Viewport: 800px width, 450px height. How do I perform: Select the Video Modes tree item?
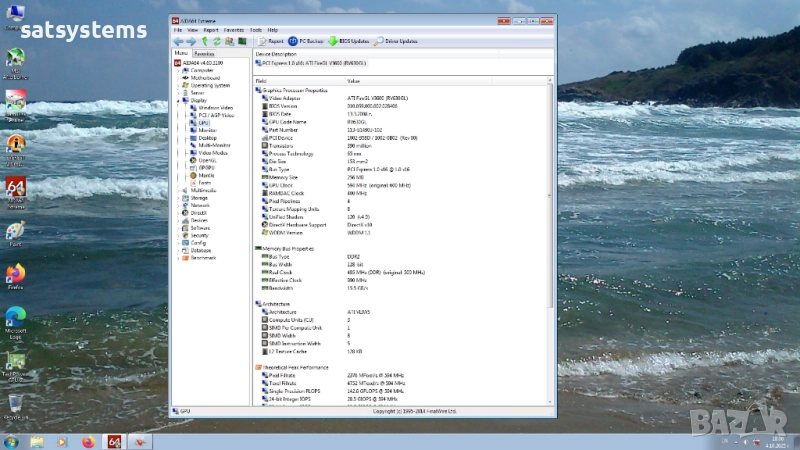click(212, 153)
